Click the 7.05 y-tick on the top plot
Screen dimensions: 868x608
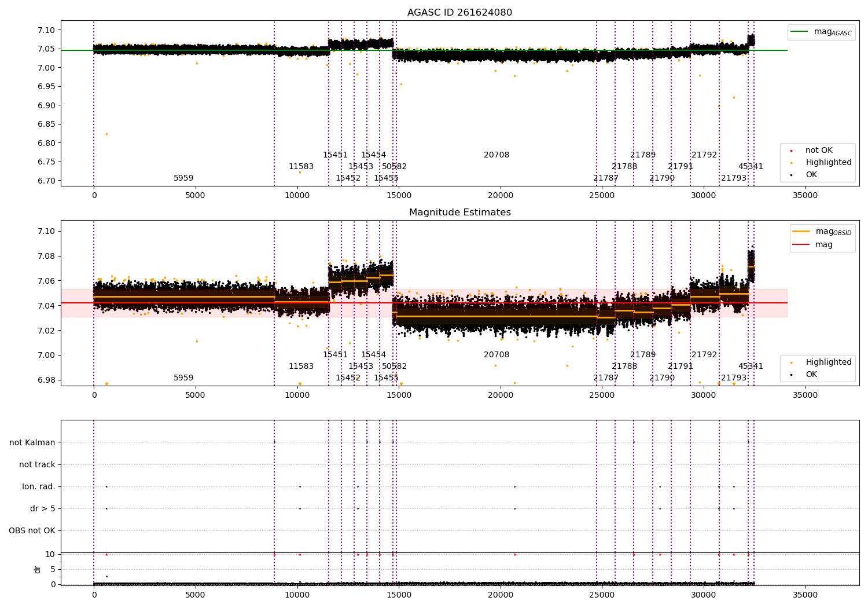[46, 49]
